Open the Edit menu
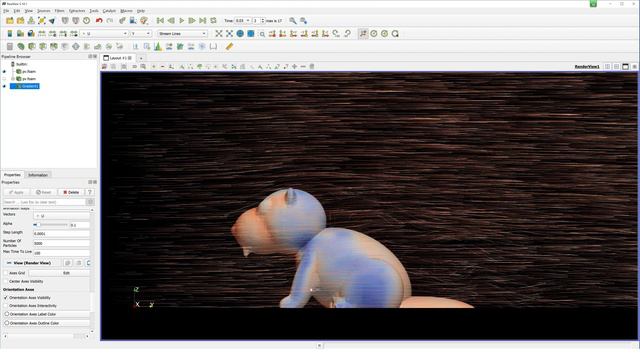 (x=17, y=11)
